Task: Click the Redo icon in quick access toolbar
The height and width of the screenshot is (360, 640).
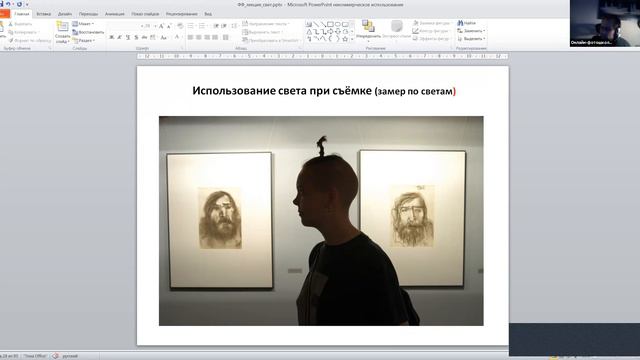Action: click(x=19, y=4)
